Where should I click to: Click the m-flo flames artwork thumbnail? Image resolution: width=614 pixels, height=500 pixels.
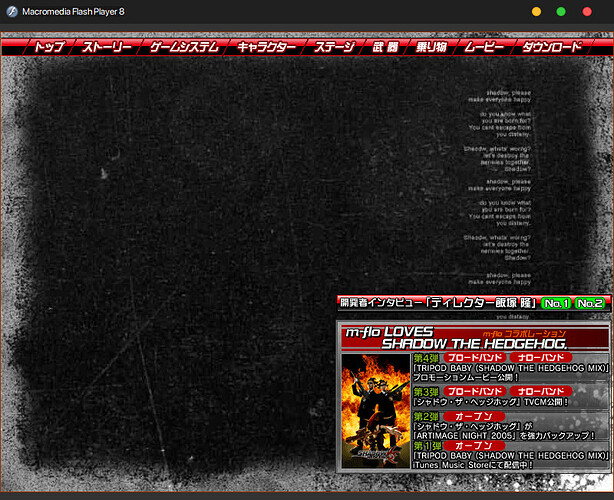click(376, 411)
